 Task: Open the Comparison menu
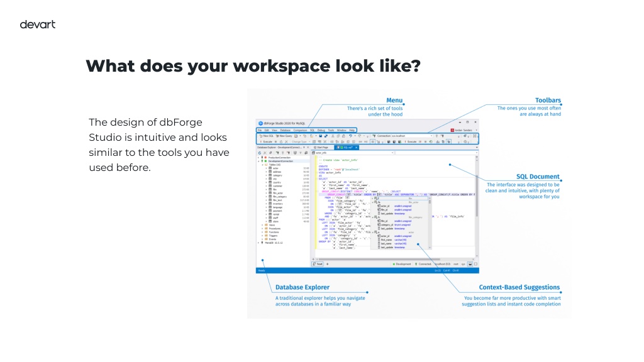pyautogui.click(x=300, y=130)
